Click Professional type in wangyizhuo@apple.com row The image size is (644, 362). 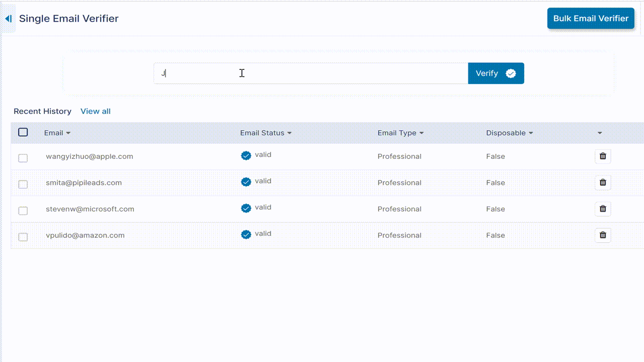[399, 156]
